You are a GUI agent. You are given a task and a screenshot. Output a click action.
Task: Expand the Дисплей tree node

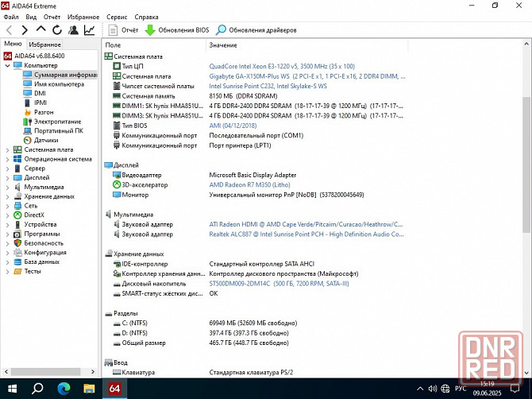(x=7, y=178)
